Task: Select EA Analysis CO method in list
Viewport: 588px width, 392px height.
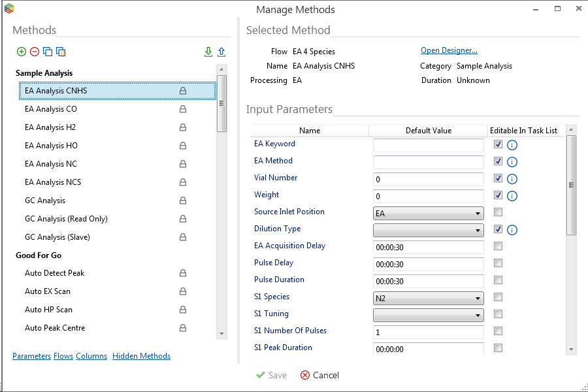Action: [51, 109]
